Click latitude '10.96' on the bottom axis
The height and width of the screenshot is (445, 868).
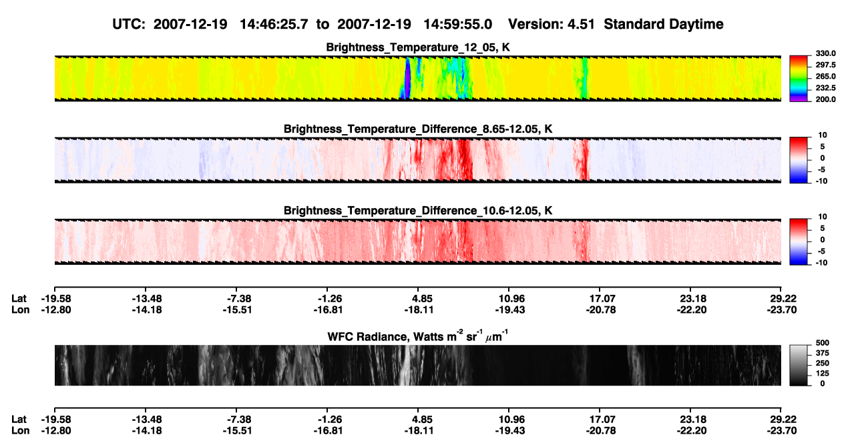(509, 419)
